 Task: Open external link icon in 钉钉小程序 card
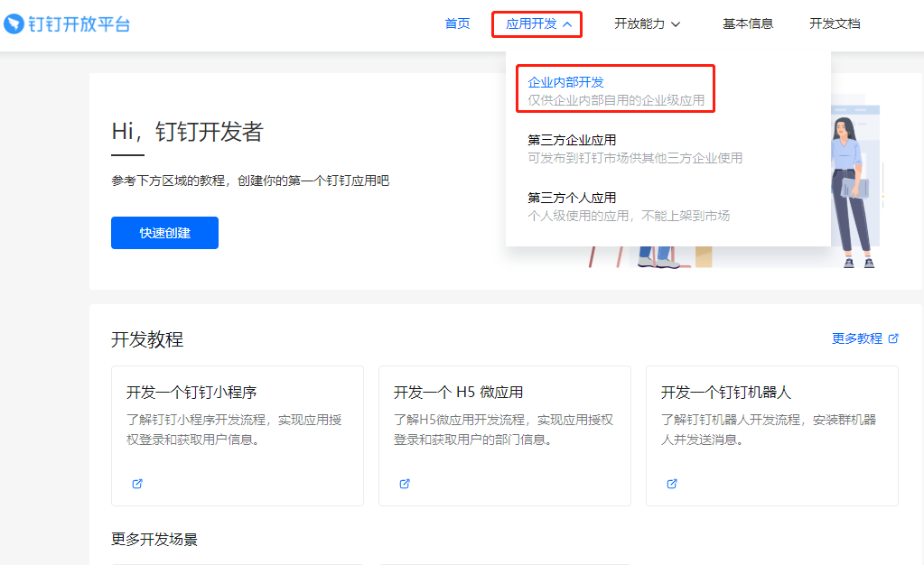coord(137,484)
